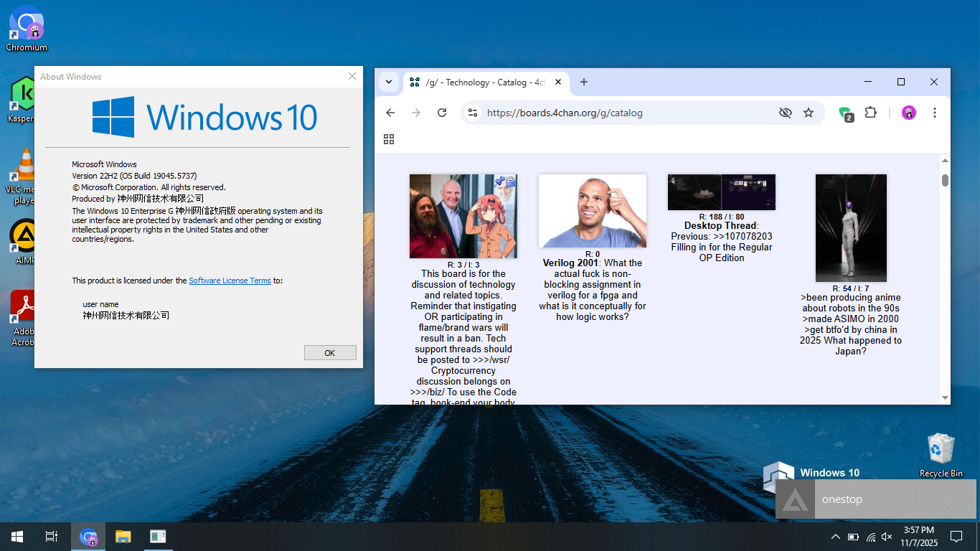Viewport: 980px width, 551px height.
Task: Open the taskbar clock and date
Action: click(x=919, y=537)
